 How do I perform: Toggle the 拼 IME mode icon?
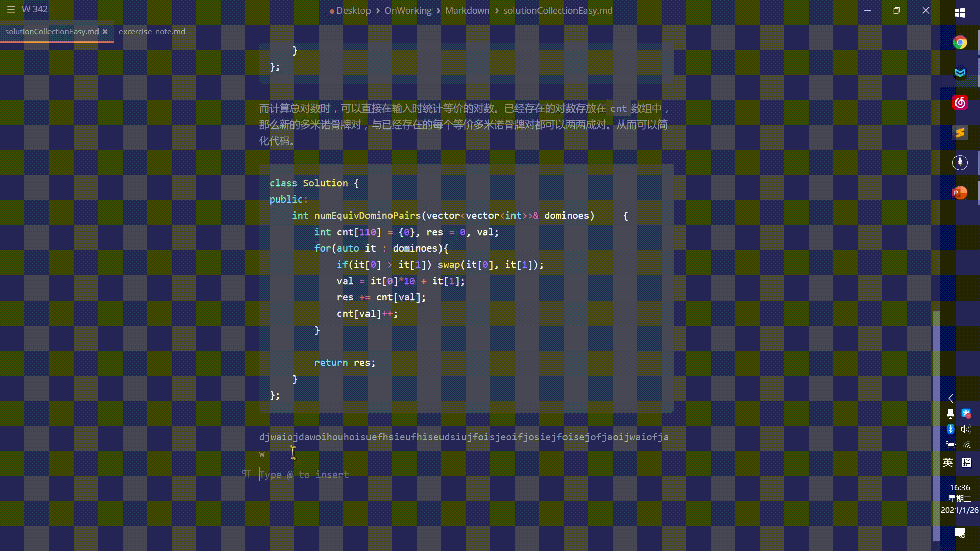(x=967, y=463)
